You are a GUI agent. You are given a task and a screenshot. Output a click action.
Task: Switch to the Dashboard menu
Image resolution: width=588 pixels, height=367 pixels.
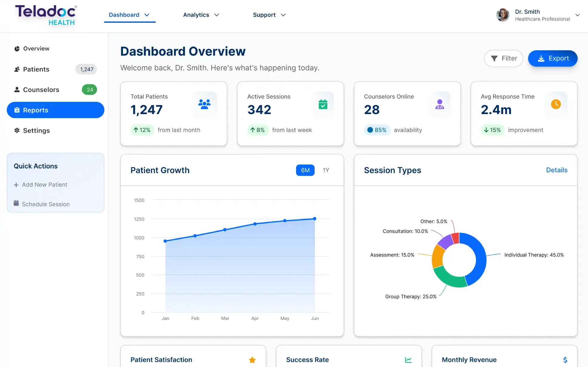pos(124,15)
